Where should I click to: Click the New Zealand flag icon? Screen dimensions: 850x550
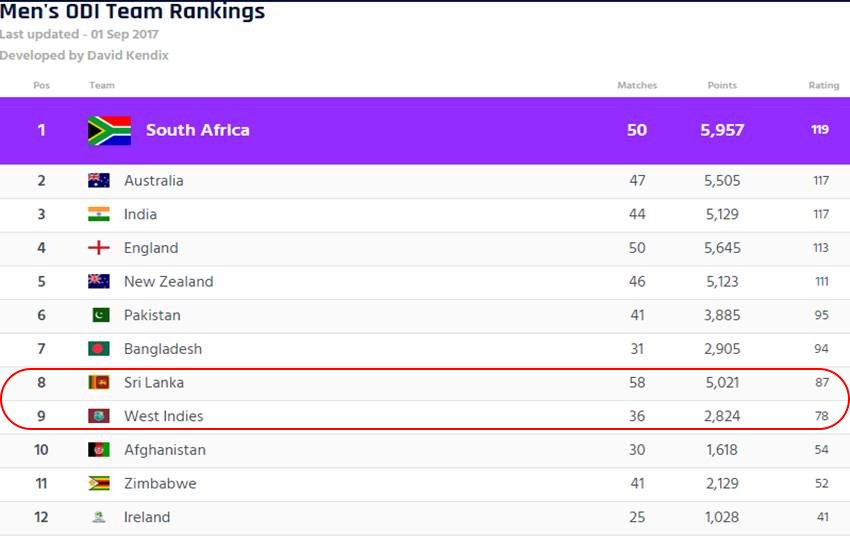click(99, 281)
